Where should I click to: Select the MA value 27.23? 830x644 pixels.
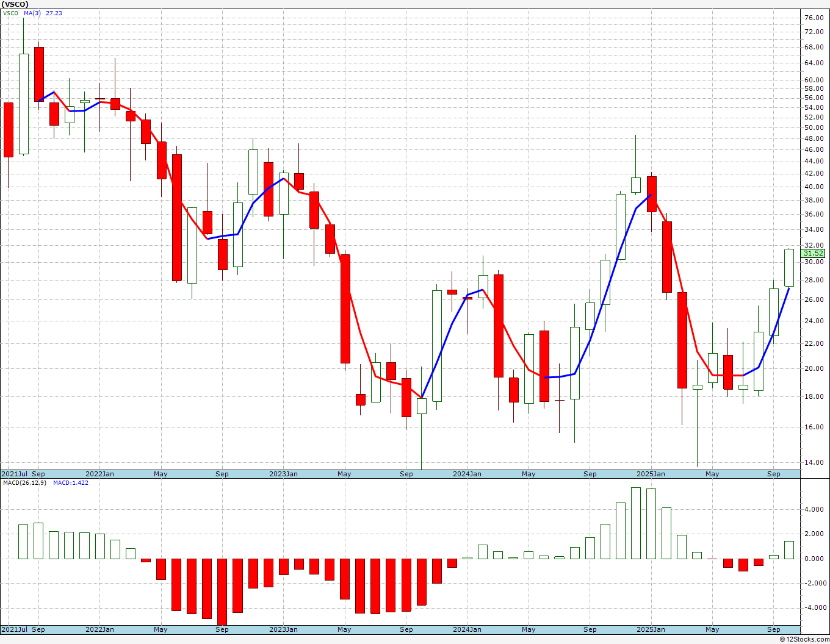coord(54,13)
